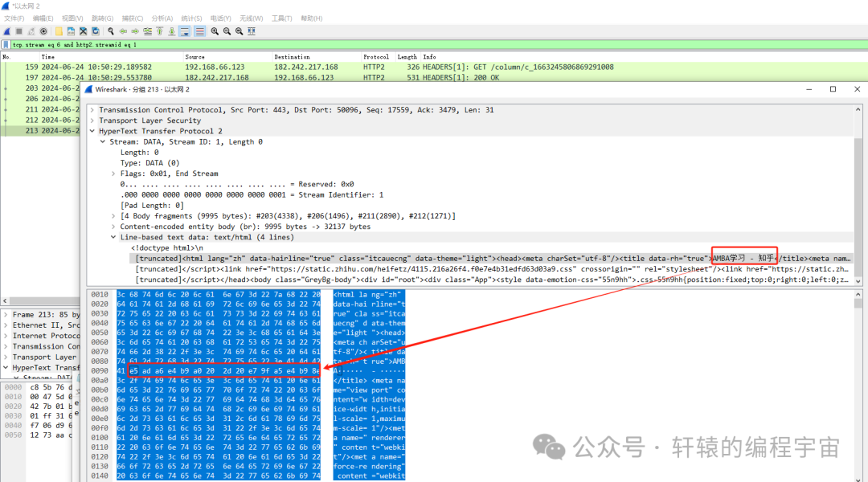
Task: Open a capture file with the folder icon
Action: point(58,31)
